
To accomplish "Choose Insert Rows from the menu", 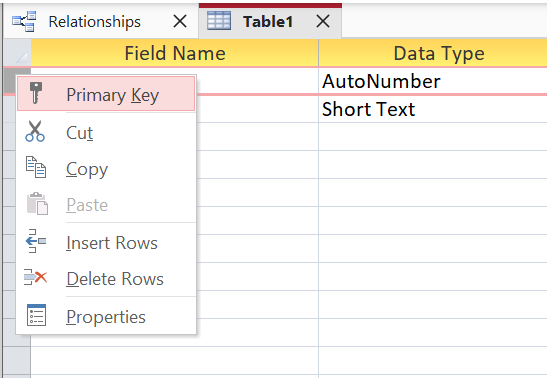I will (x=106, y=242).
